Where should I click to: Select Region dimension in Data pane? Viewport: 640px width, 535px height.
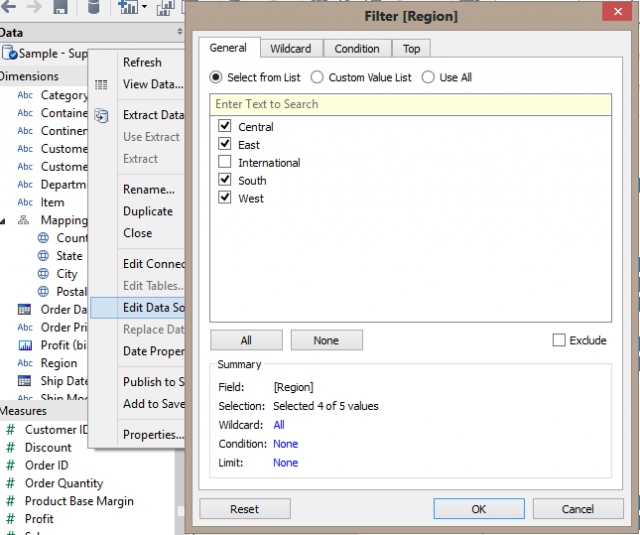pyautogui.click(x=59, y=363)
